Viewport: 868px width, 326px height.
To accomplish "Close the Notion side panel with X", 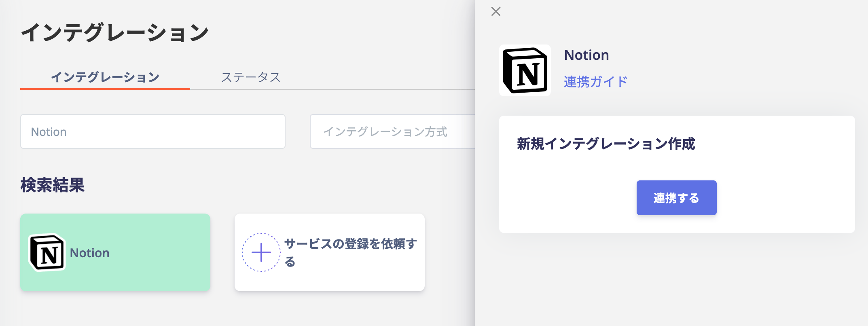I will 495,11.
